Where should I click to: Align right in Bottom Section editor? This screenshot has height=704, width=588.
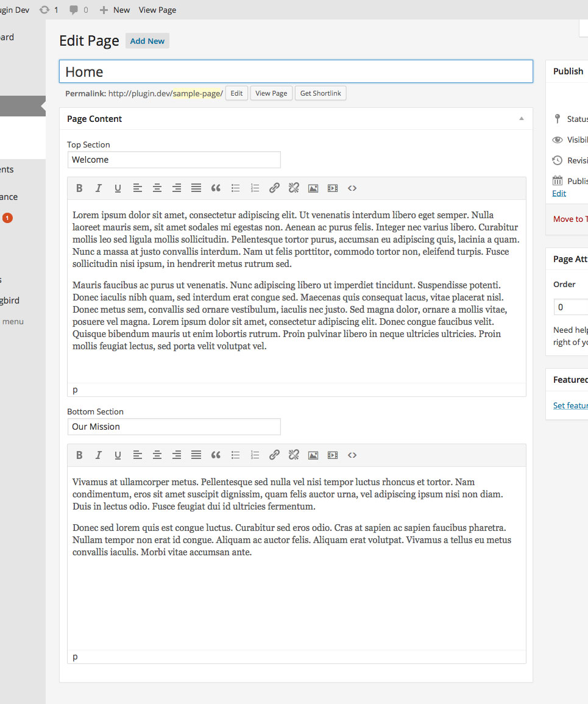(177, 455)
